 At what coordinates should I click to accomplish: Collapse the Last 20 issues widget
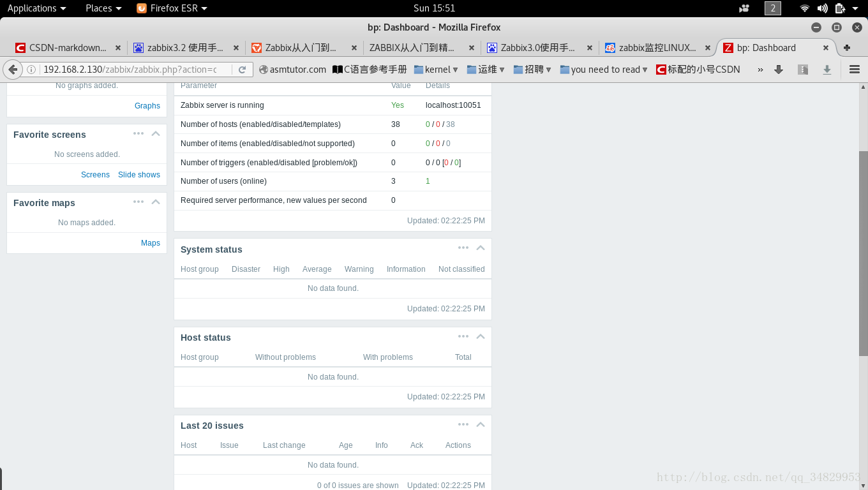481,424
